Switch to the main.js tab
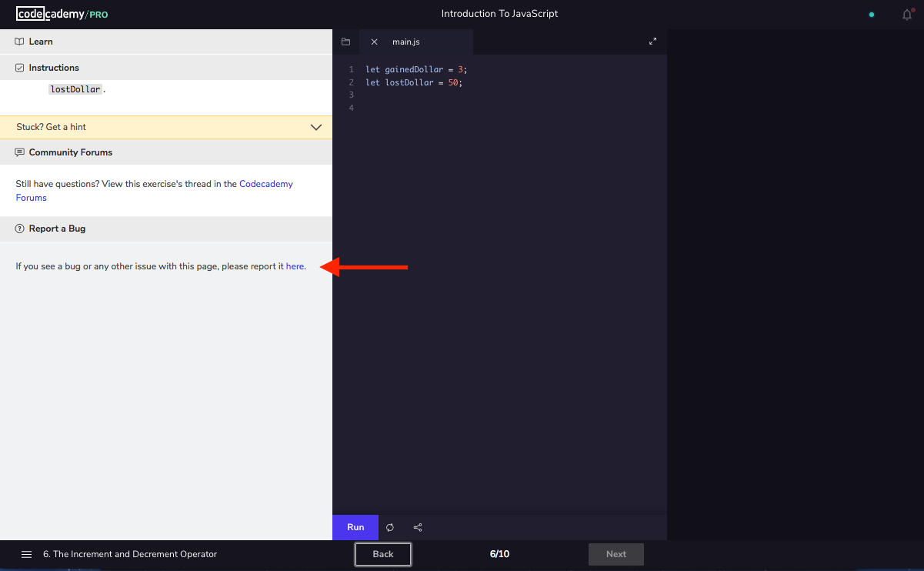 406,42
